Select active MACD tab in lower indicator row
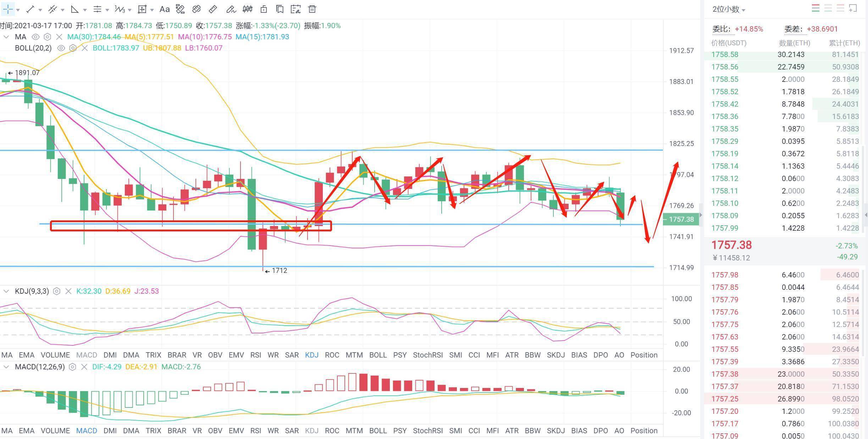 tap(87, 431)
